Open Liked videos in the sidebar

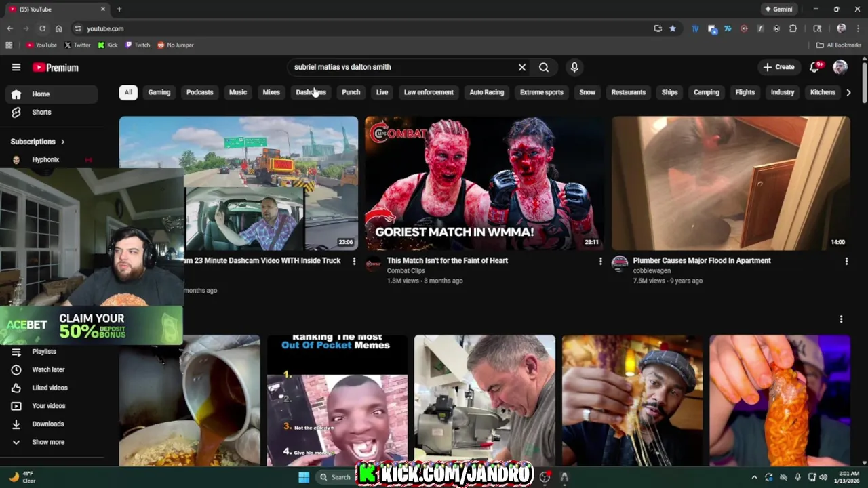click(52, 388)
